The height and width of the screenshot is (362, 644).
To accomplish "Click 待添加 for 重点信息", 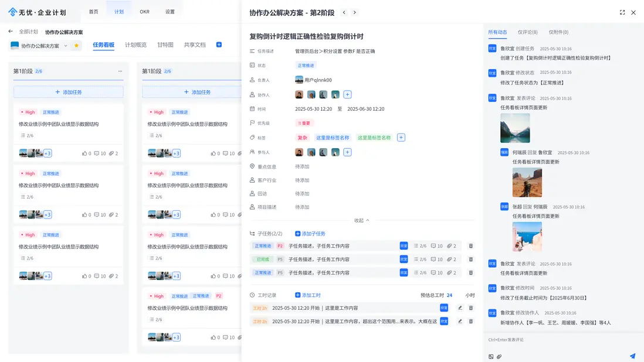I will [x=302, y=167].
